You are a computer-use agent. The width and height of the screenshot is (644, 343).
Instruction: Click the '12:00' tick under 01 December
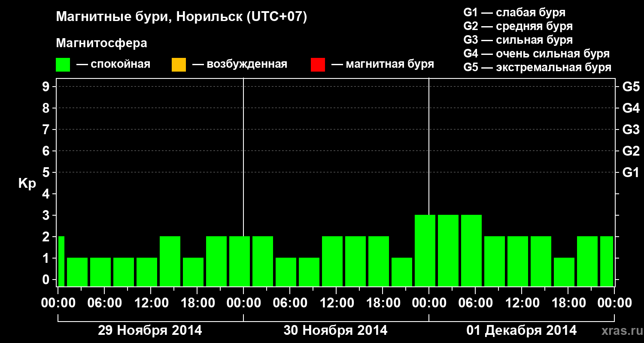click(x=522, y=303)
